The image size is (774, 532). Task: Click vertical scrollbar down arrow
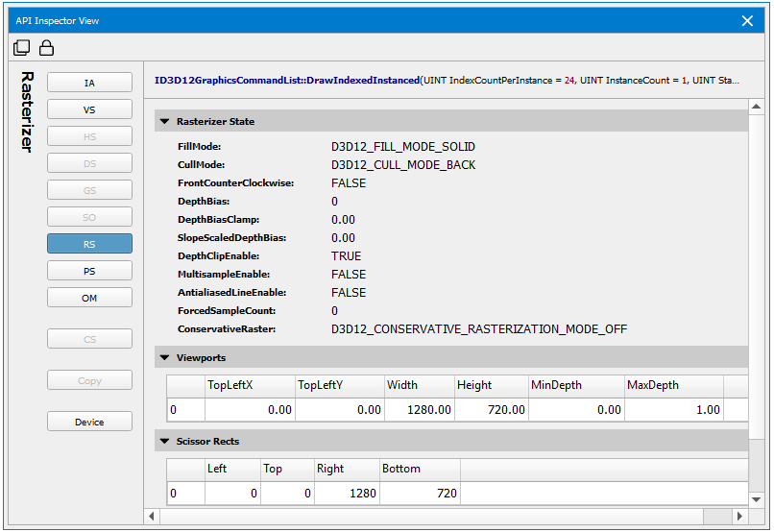click(756, 499)
